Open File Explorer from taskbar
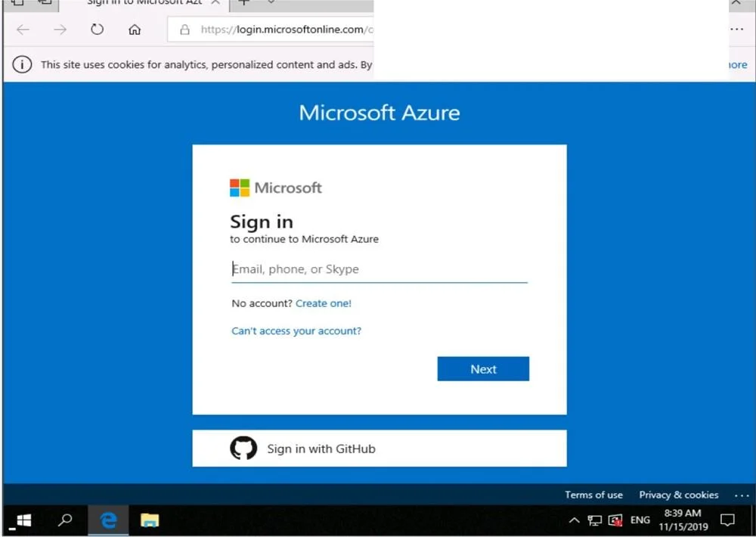The height and width of the screenshot is (537, 756). coord(150,520)
